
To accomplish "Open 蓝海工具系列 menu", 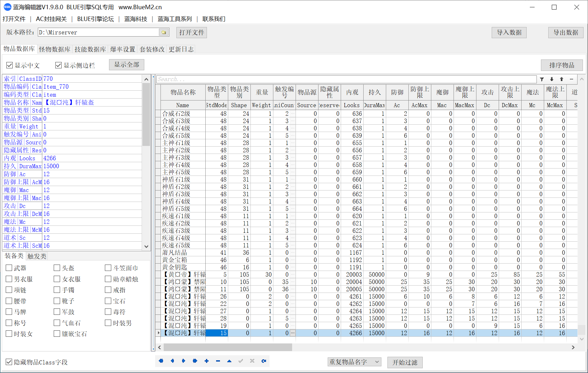I will 175,19.
